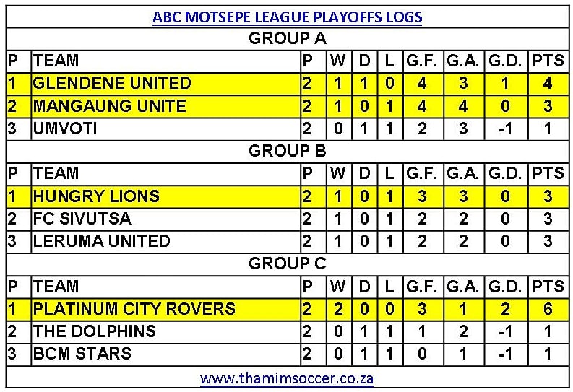Click Glendene United's points cell
This screenshot has height=392, width=573.
(547, 83)
